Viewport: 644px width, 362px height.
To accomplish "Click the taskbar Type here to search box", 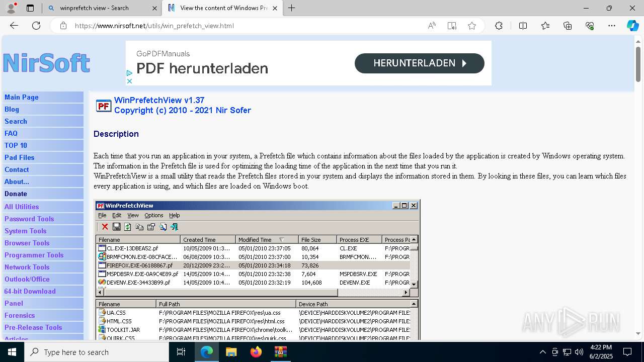I will (97, 352).
